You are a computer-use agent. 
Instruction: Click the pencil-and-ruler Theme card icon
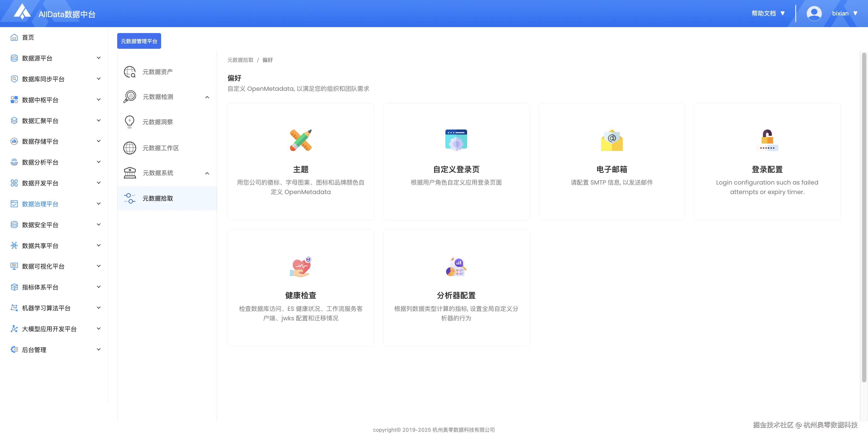coord(301,140)
